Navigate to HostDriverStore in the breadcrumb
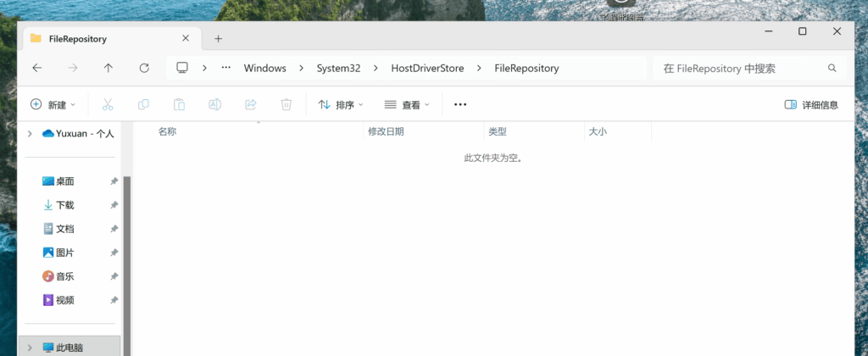Viewport: 868px width, 356px height. (x=427, y=68)
